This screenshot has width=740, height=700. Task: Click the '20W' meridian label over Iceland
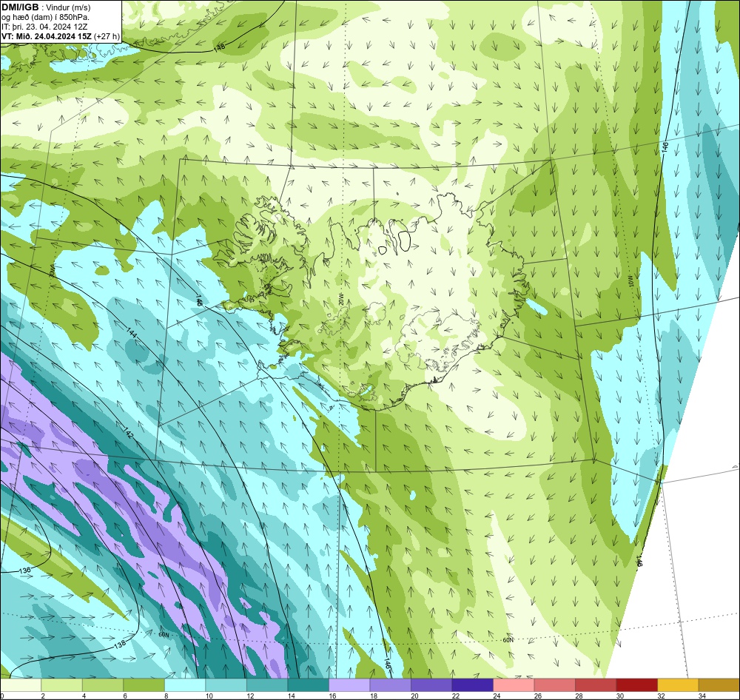[341, 298]
